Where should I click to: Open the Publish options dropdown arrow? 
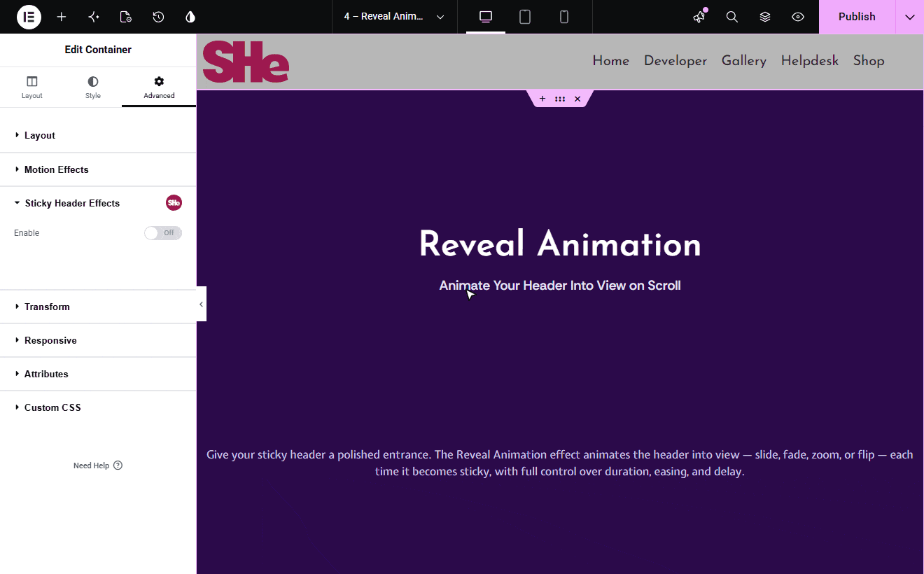pyautogui.click(x=910, y=17)
